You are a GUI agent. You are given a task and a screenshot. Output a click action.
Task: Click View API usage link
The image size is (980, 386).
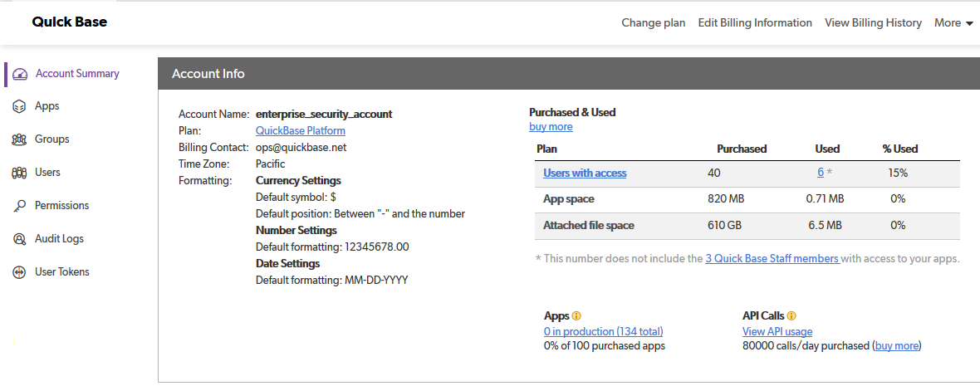coord(777,332)
